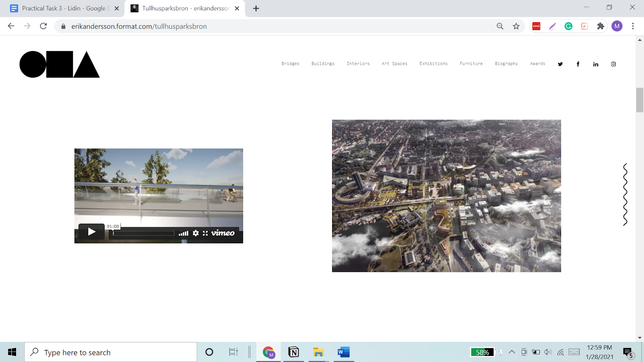The height and width of the screenshot is (362, 644).
Task: Open the purple pen extension icon
Action: click(x=552, y=26)
